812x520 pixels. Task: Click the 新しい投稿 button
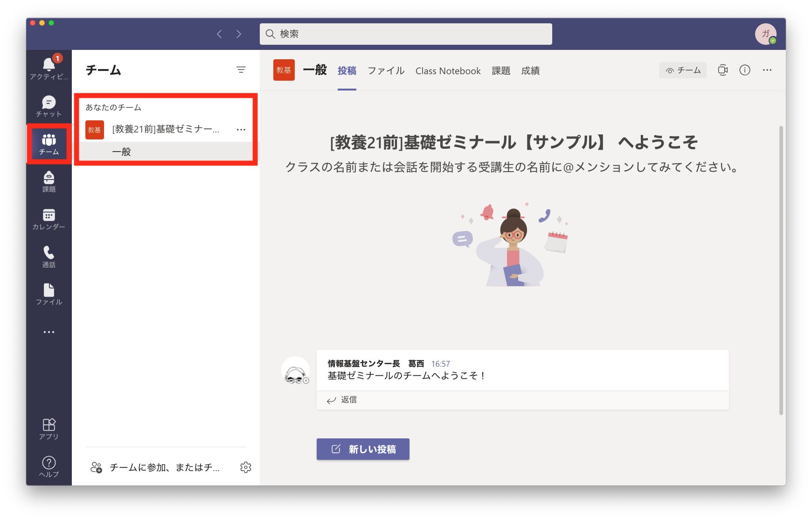(363, 449)
